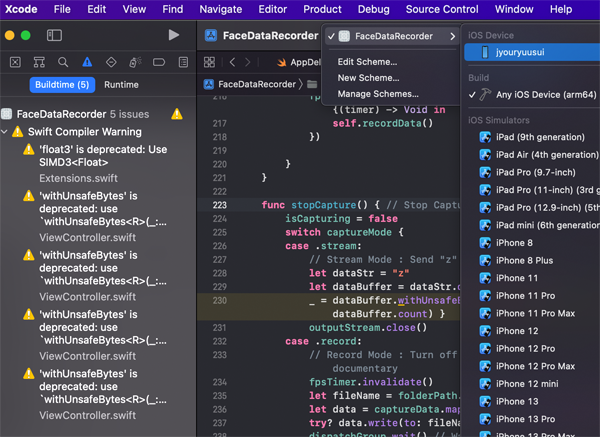Click the stopCapture function name
This screenshot has height=437, width=600.
coord(324,205)
